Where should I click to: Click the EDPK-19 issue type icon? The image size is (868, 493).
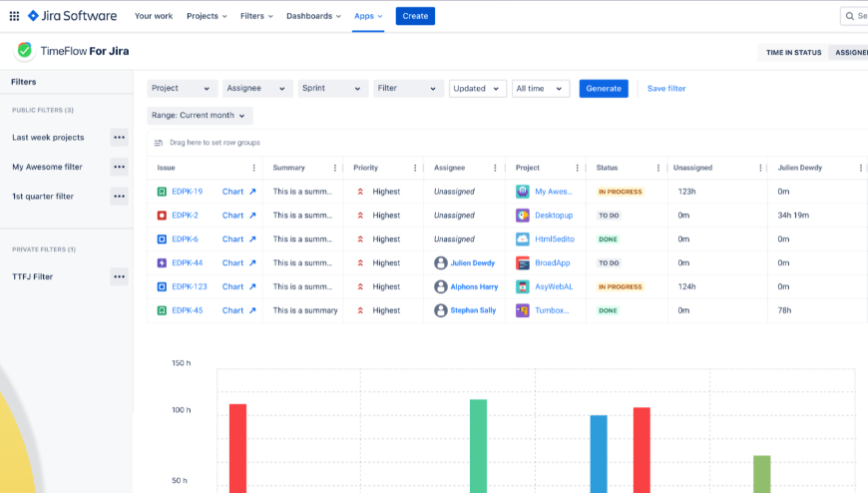pyautogui.click(x=162, y=192)
